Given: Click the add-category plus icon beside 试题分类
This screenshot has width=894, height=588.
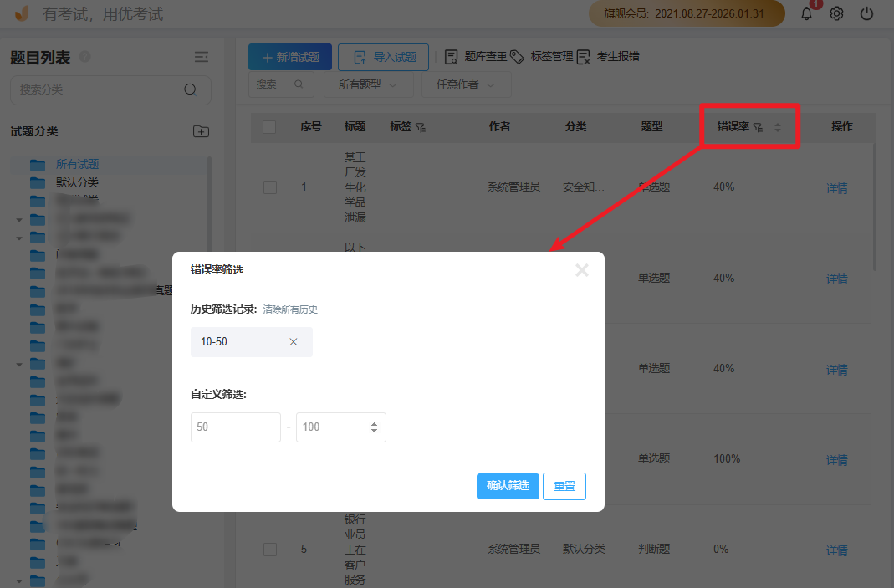Looking at the screenshot, I should coord(201,132).
